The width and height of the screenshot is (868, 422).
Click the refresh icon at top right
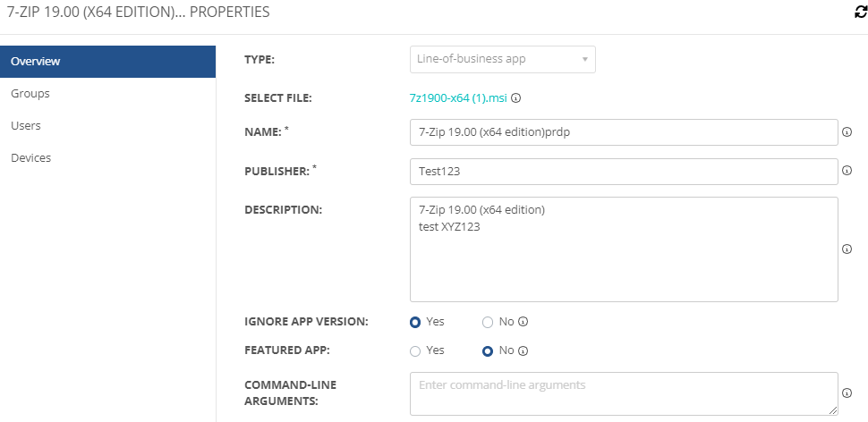tap(860, 13)
